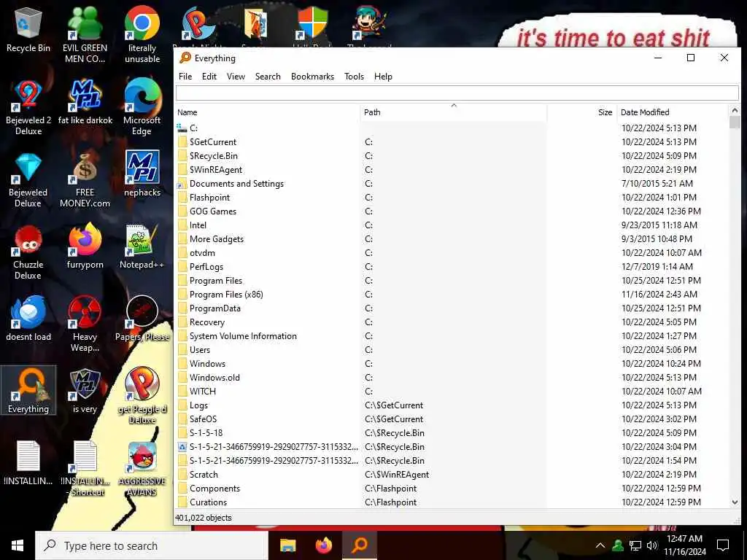Open the Bookmarks menu
The width and height of the screenshot is (747, 560).
pos(312,76)
